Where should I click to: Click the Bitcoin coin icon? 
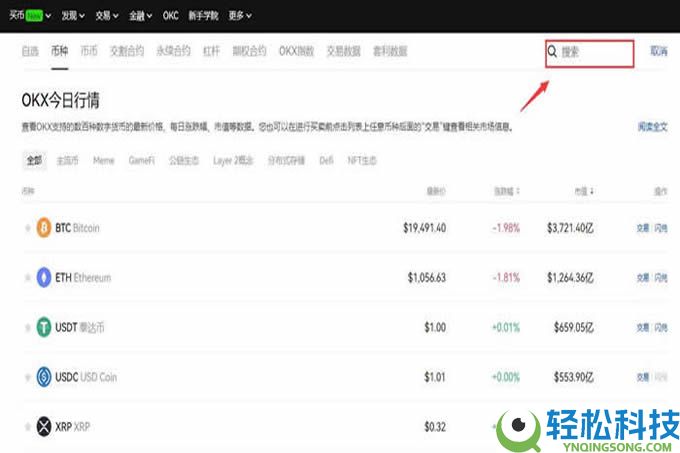[x=44, y=228]
